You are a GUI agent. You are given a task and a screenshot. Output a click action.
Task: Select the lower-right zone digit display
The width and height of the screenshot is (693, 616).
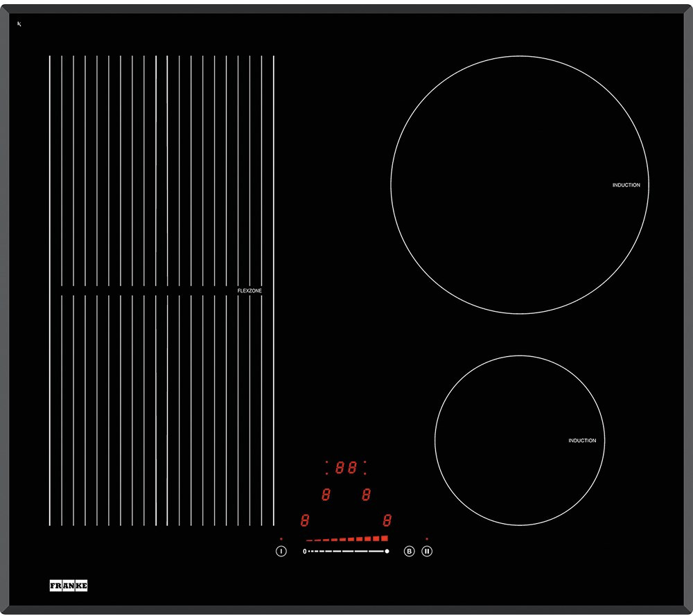[x=387, y=520]
